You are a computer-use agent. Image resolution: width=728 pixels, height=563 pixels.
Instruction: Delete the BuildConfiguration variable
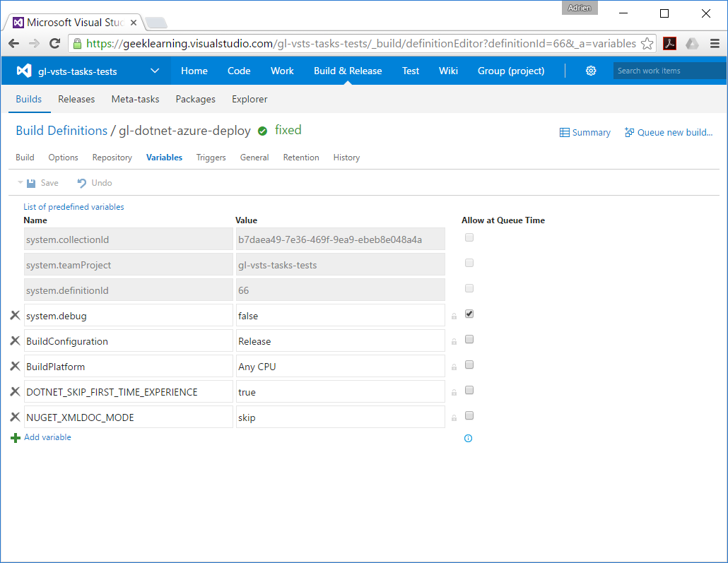pos(15,340)
